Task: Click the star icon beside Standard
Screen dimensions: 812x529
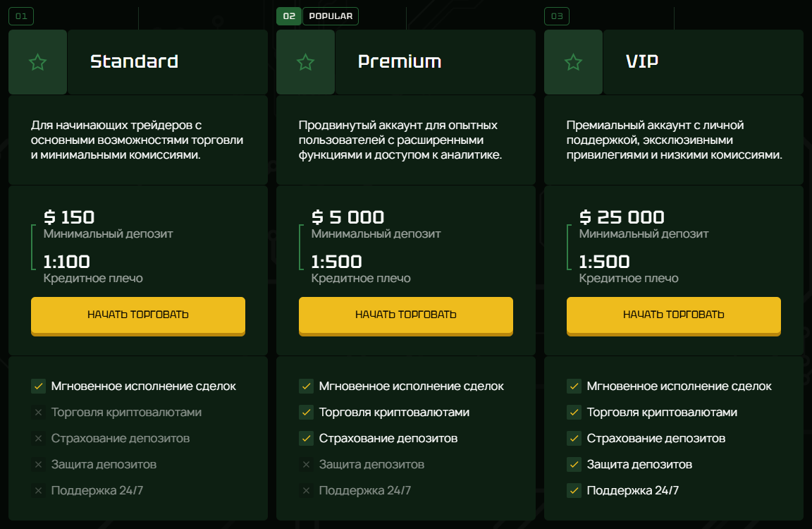Action: [x=37, y=62]
